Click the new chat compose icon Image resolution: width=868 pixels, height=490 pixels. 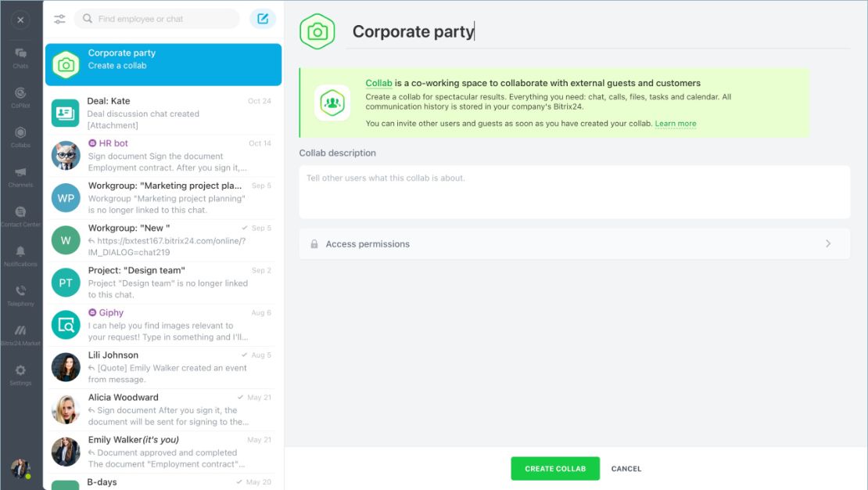click(x=263, y=19)
